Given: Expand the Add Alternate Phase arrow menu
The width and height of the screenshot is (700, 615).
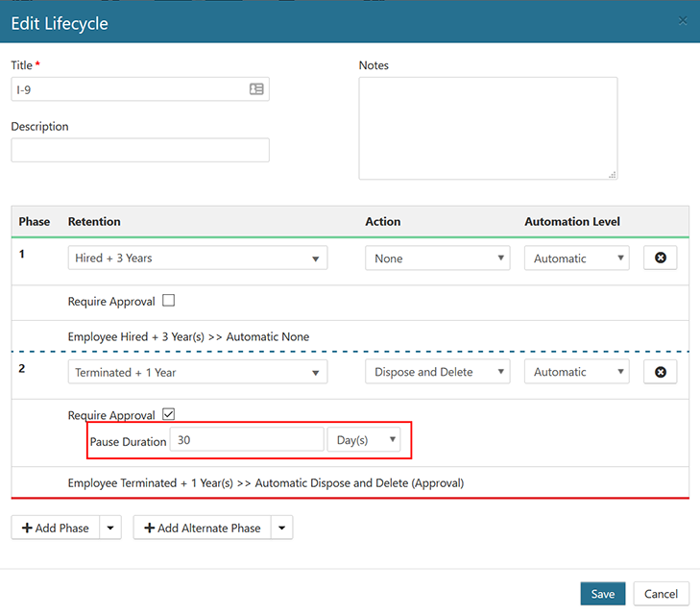Looking at the screenshot, I should tap(281, 528).
